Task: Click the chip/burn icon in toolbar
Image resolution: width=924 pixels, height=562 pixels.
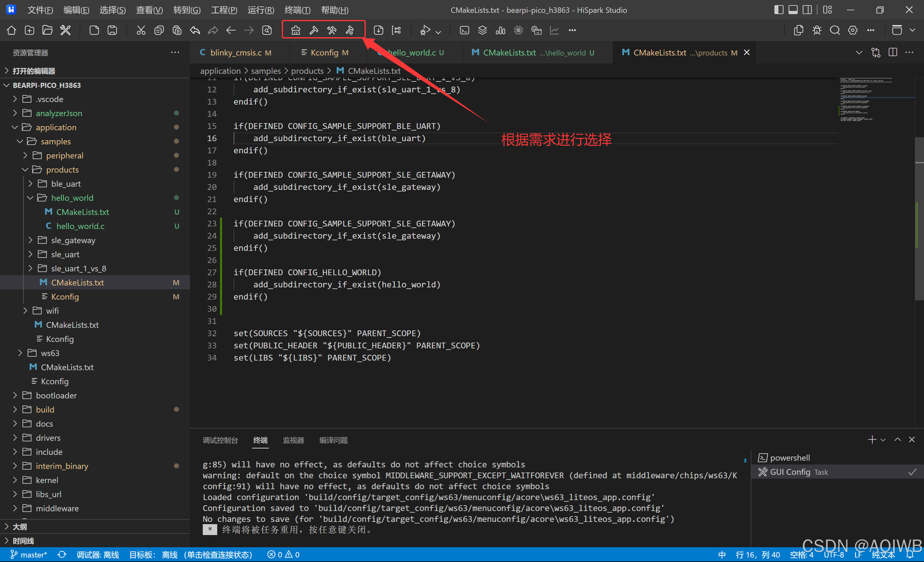Action: tap(518, 30)
